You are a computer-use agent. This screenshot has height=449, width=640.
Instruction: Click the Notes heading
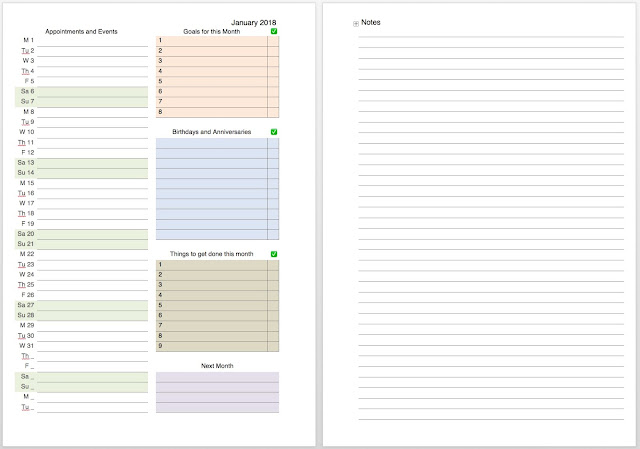pyautogui.click(x=371, y=22)
